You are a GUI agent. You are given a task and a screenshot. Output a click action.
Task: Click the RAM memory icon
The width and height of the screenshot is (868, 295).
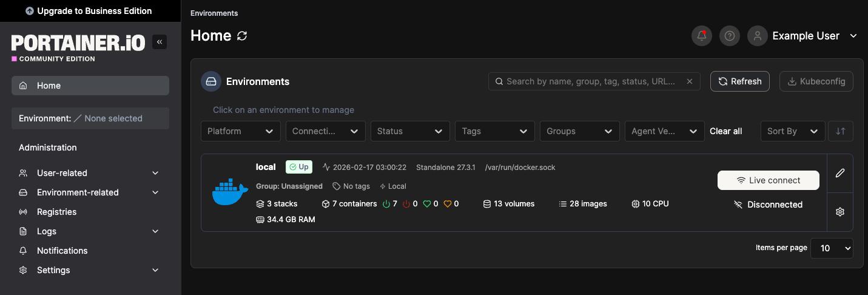[x=260, y=220]
